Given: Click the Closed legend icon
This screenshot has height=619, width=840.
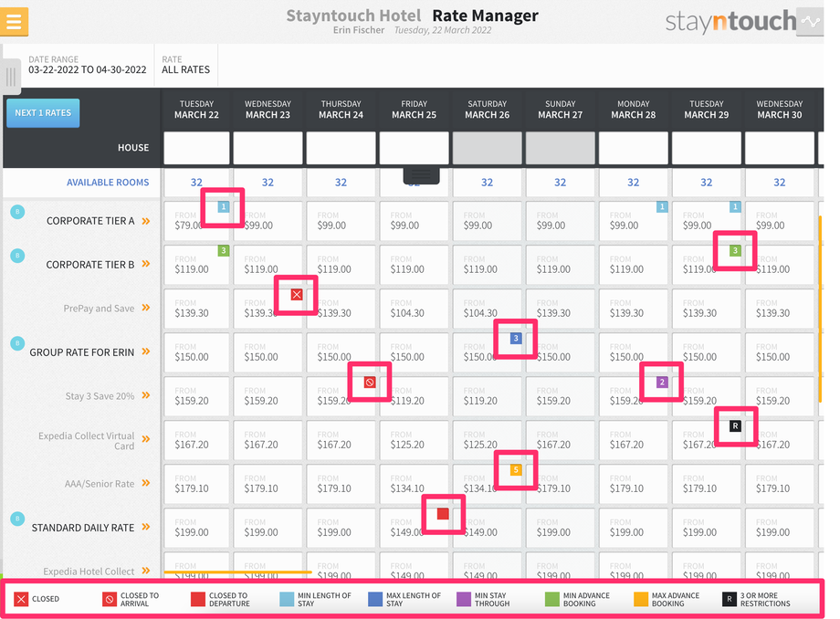Looking at the screenshot, I should pos(21,599).
